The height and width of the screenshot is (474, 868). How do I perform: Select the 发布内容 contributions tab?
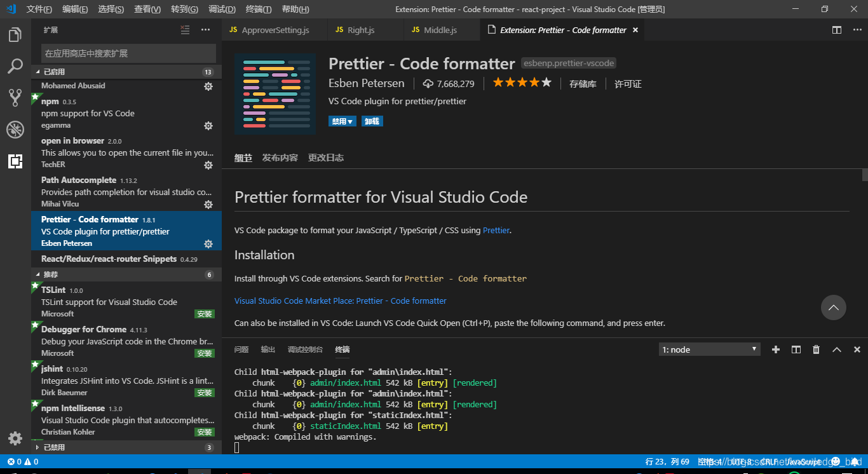(x=280, y=158)
